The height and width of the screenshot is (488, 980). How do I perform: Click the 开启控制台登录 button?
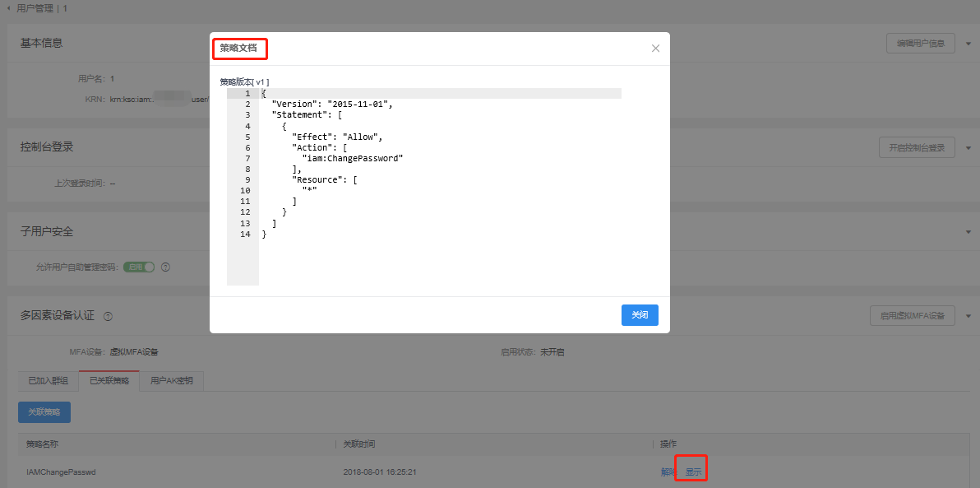pyautogui.click(x=917, y=148)
